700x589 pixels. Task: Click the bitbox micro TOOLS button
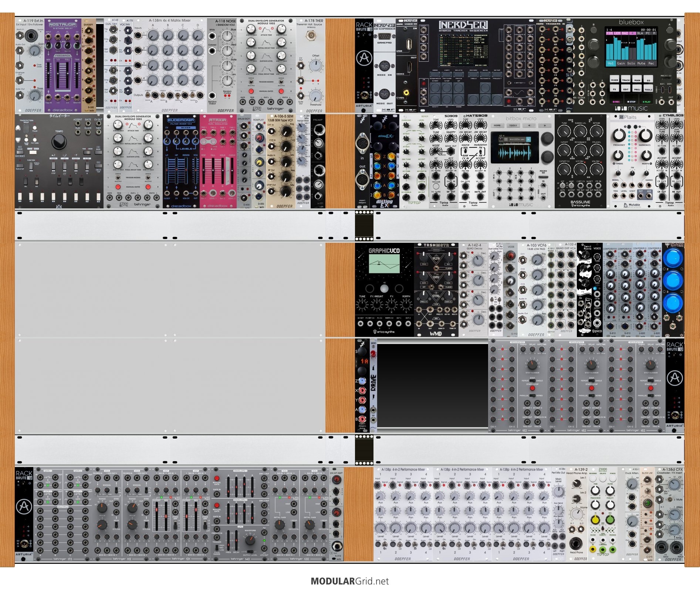[513, 125]
